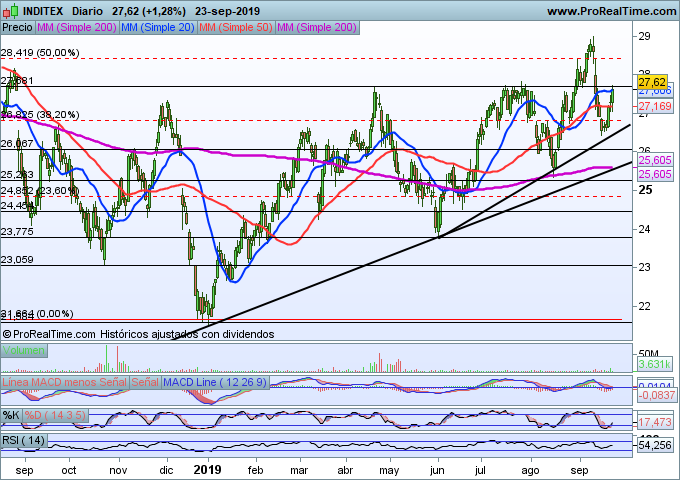Click the jun month label on time axis
Screen dimensions: 680x480
[437, 470]
